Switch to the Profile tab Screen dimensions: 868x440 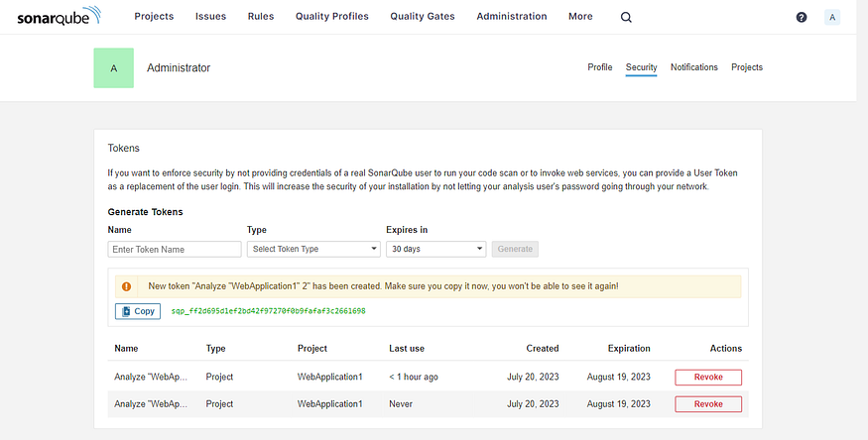pos(600,67)
